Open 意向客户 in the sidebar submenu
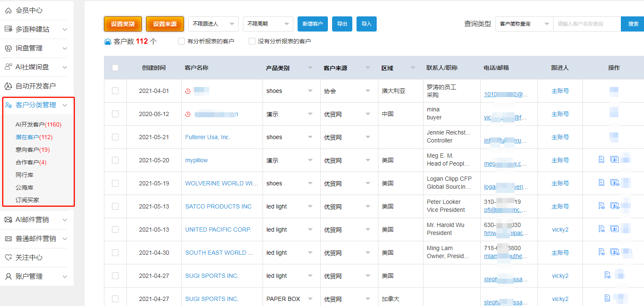This screenshot has width=644, height=306. tap(32, 150)
